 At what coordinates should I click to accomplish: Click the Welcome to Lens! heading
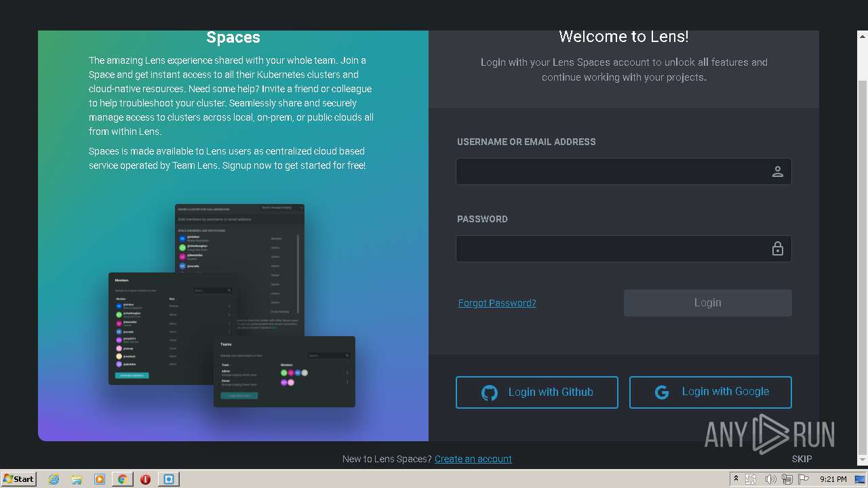pyautogui.click(x=623, y=37)
